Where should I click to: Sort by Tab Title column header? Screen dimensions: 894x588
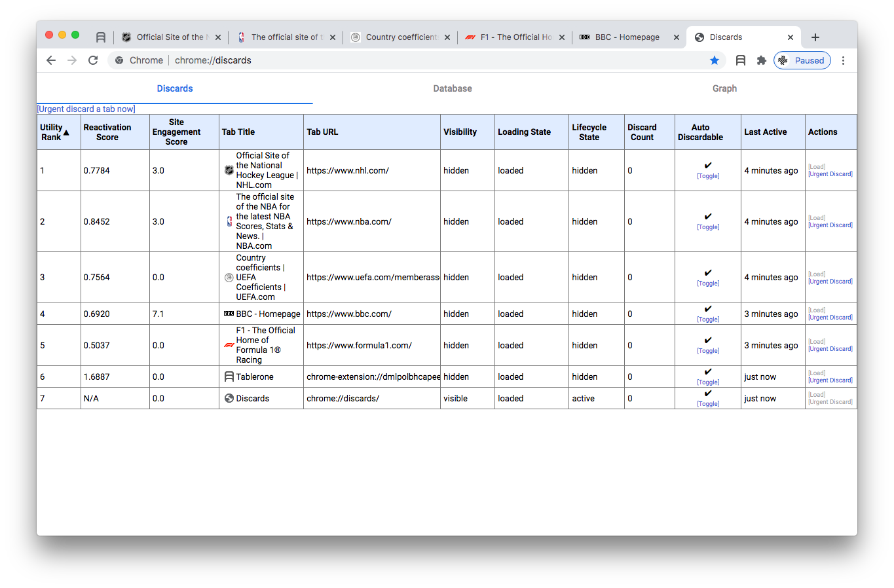(x=261, y=132)
